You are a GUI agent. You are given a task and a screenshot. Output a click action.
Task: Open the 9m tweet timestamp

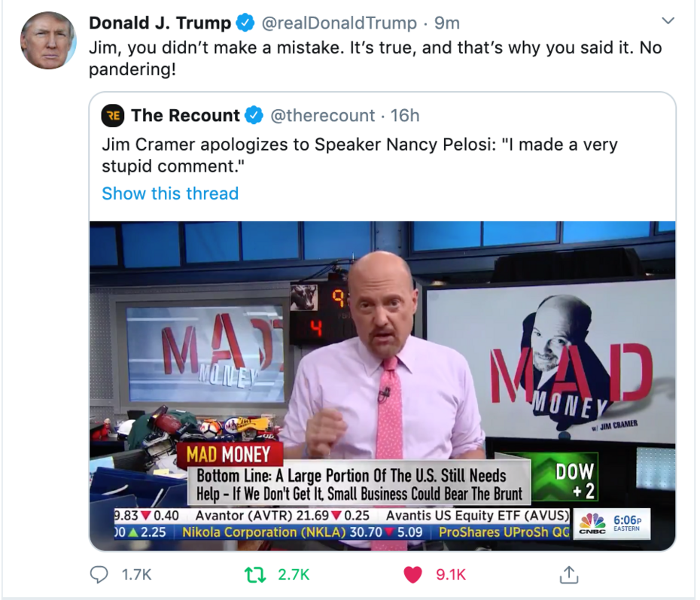[x=447, y=23]
